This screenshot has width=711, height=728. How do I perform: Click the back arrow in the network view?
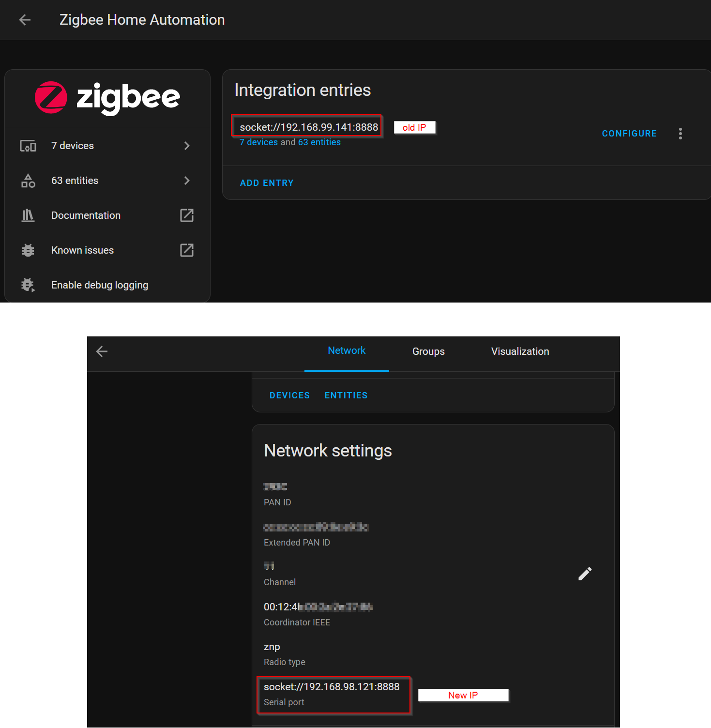point(102,351)
